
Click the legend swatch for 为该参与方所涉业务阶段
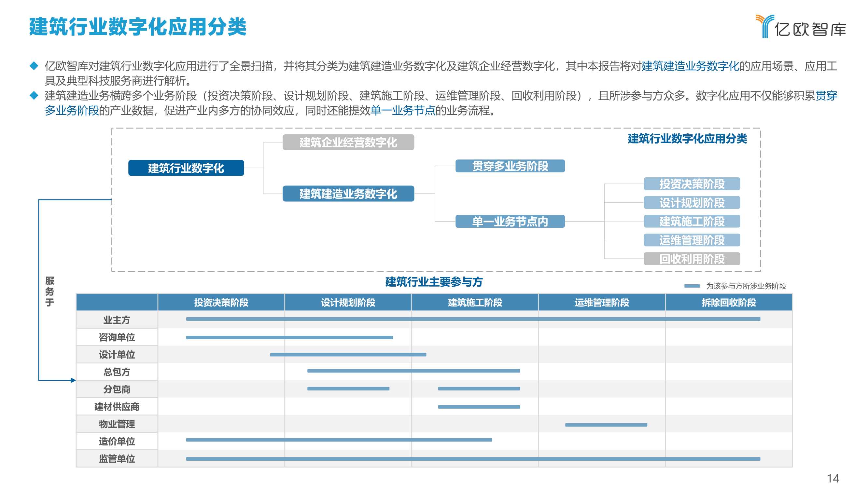tap(692, 286)
